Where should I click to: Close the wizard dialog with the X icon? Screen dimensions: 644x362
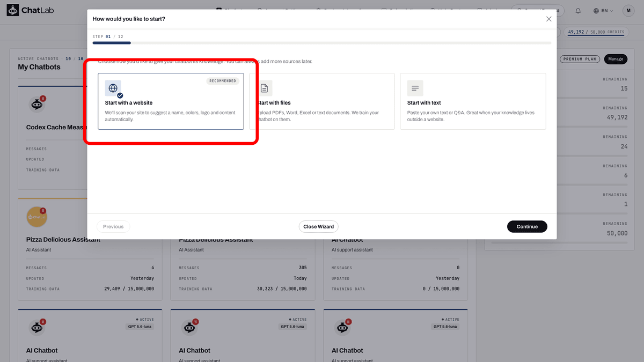click(548, 19)
